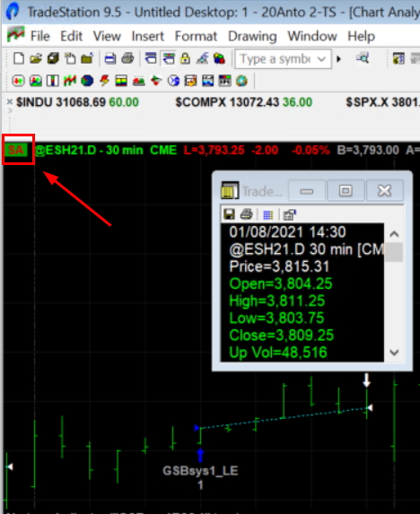Open the Help menu
This screenshot has height=514, width=420.
click(361, 36)
